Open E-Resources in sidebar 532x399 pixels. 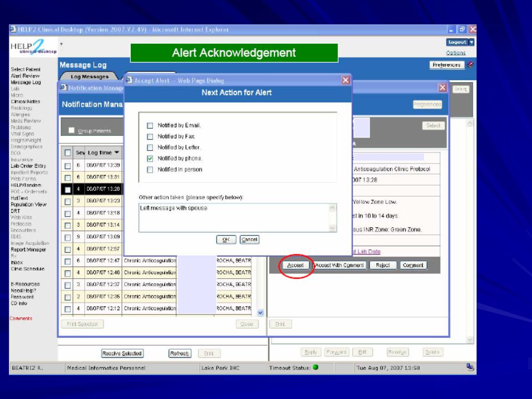click(x=25, y=284)
